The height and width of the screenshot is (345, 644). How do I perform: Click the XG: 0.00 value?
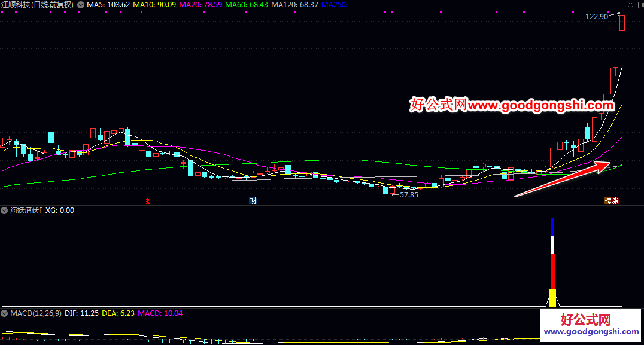coord(60,210)
